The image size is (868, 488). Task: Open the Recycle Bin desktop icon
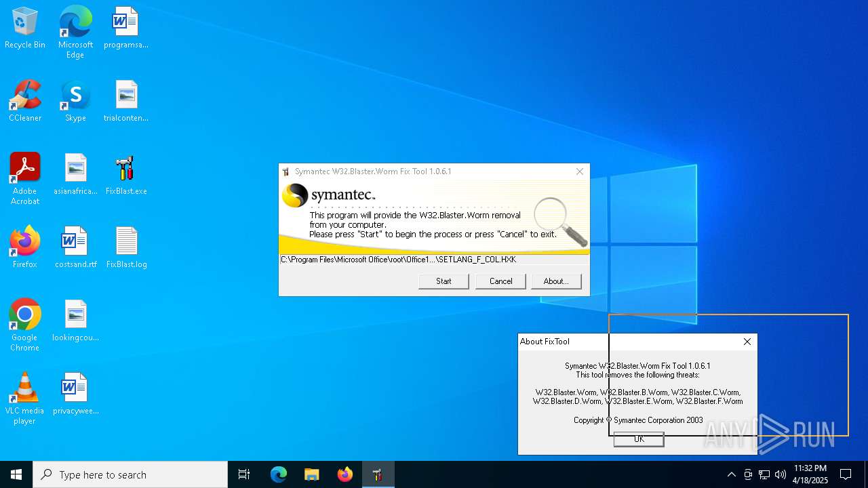pos(25,28)
